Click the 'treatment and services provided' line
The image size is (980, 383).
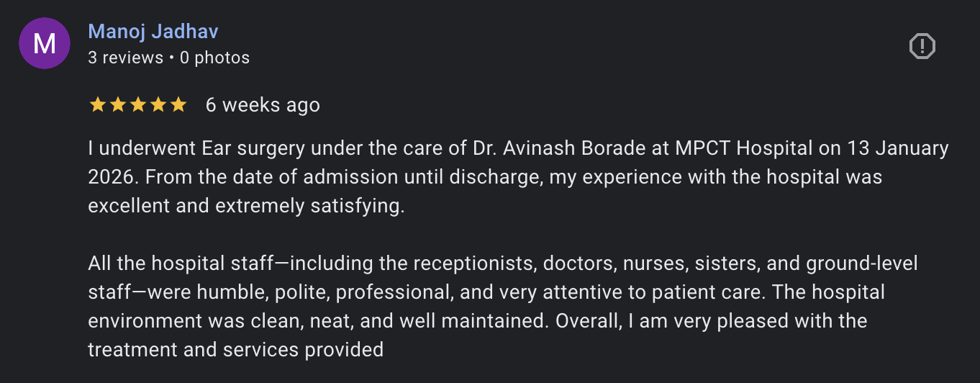point(235,350)
